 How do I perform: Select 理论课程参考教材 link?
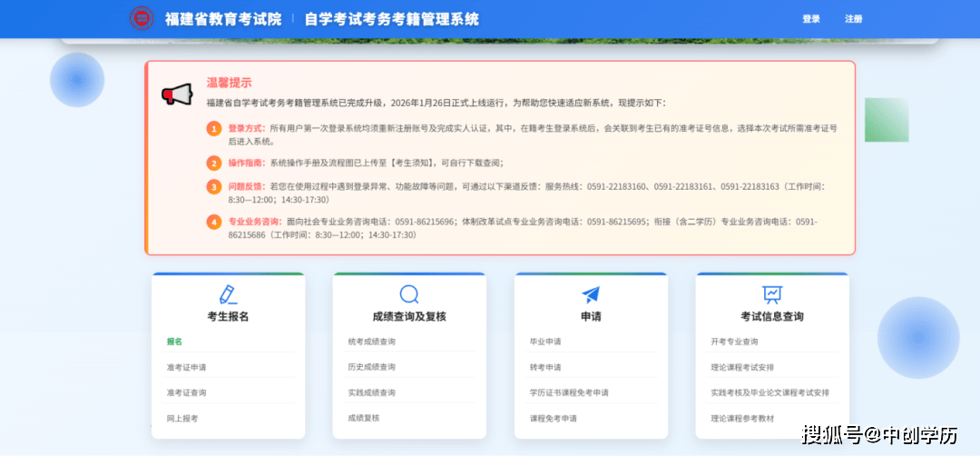(x=742, y=418)
